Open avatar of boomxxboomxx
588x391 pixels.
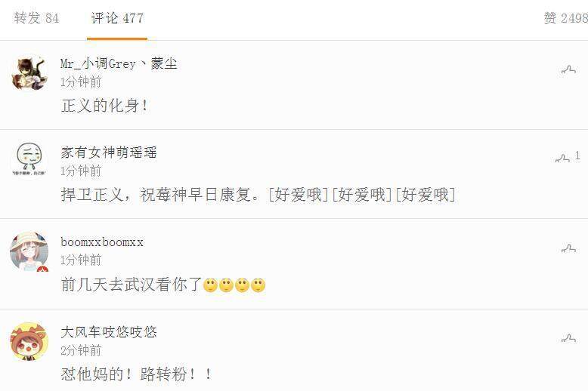tap(29, 251)
